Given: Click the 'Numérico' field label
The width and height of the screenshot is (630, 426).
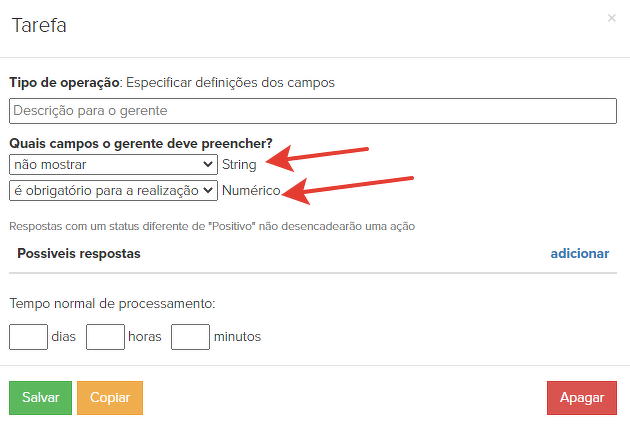Looking at the screenshot, I should (250, 189).
